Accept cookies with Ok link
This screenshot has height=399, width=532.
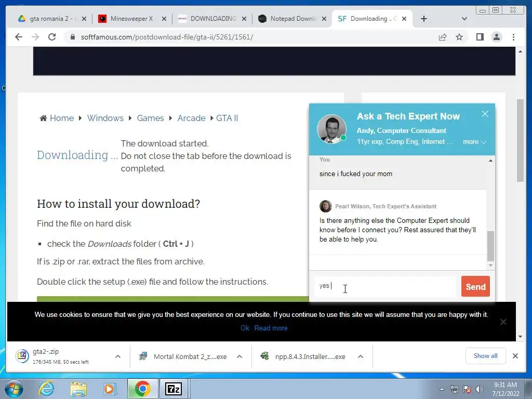(245, 328)
